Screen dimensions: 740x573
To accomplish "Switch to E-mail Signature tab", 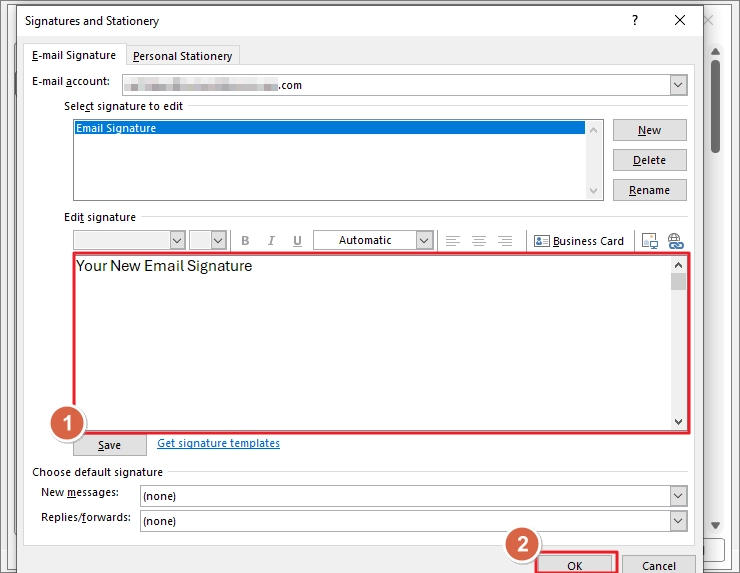I will pos(74,55).
